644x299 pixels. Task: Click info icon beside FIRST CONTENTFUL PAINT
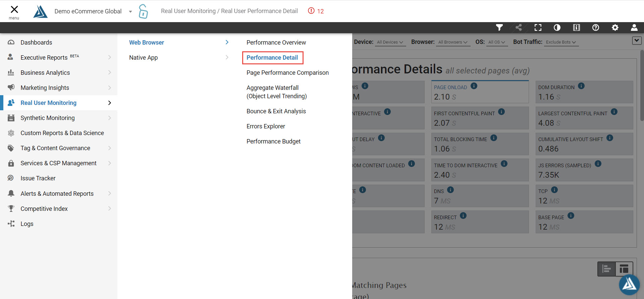pos(501,112)
